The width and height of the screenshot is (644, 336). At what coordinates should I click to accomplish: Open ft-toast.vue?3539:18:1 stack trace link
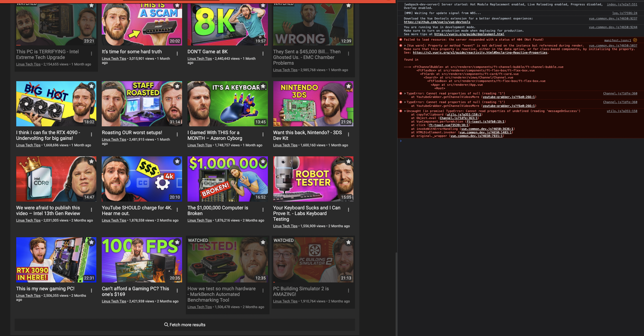(449, 125)
